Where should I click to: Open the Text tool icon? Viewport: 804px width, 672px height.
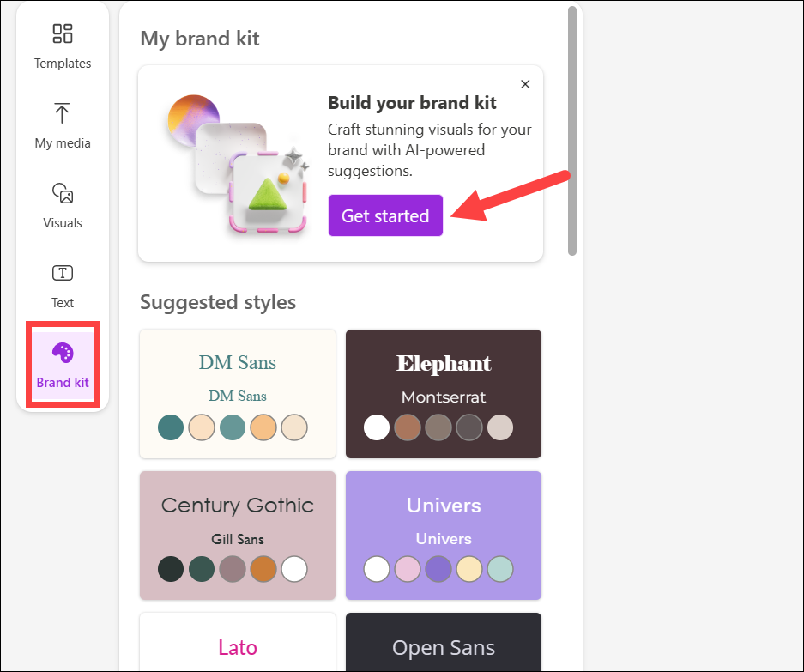tap(63, 273)
